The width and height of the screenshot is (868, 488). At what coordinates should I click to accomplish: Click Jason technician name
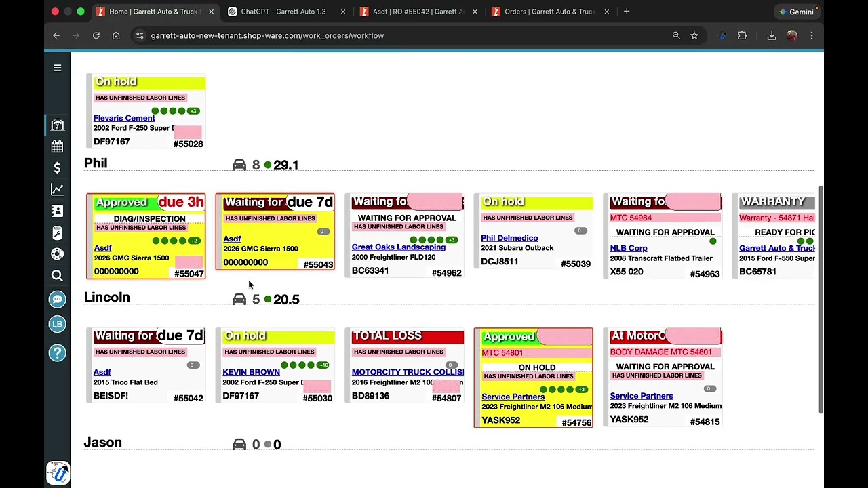pyautogui.click(x=102, y=443)
